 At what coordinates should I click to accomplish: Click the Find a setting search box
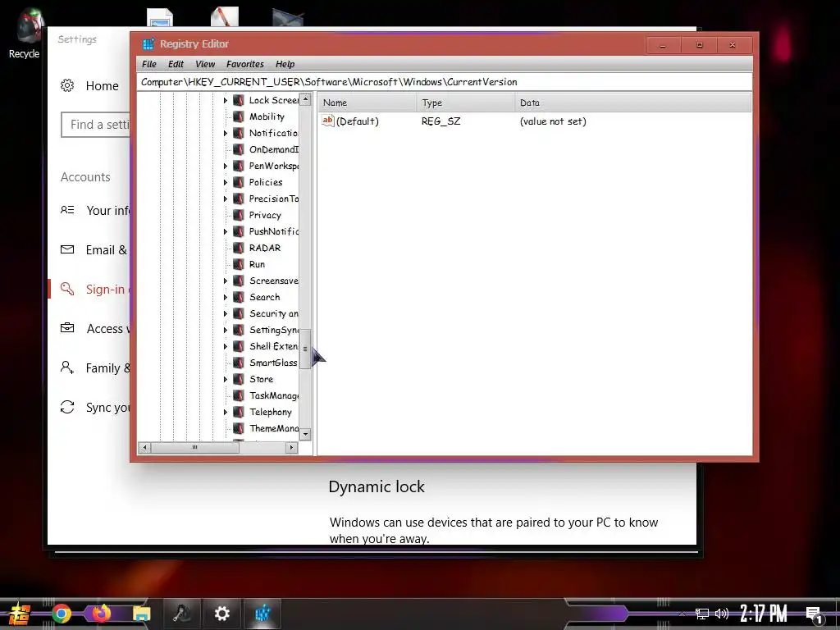[x=97, y=125]
